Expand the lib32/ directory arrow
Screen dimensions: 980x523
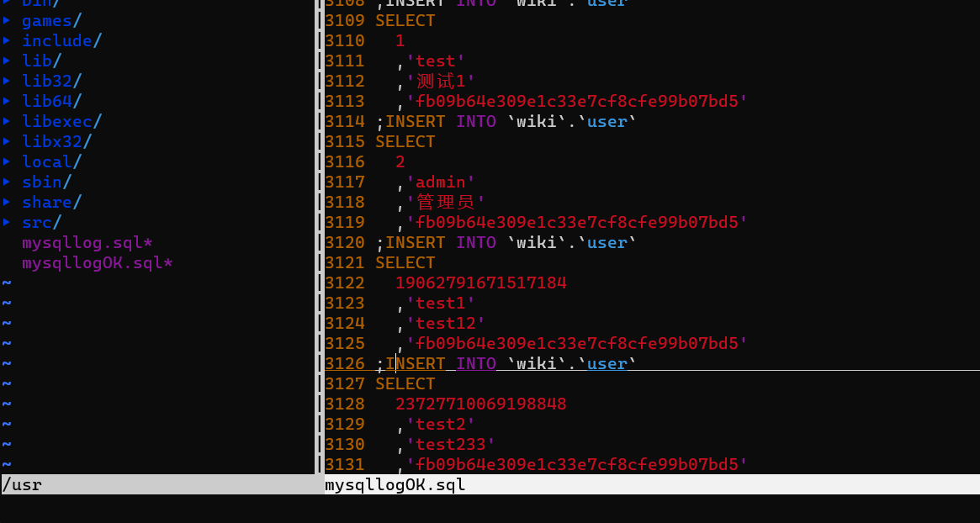[x=6, y=81]
